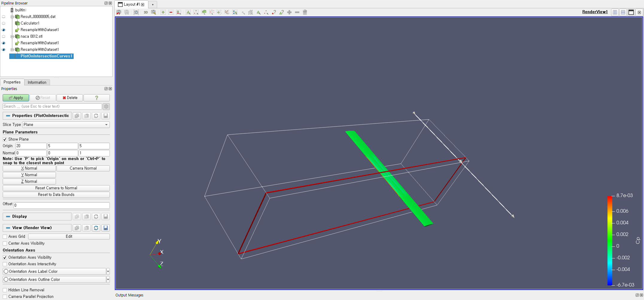Toggle Orientation Axes Visibility checkbox
The width and height of the screenshot is (644, 300).
(x=5, y=258)
